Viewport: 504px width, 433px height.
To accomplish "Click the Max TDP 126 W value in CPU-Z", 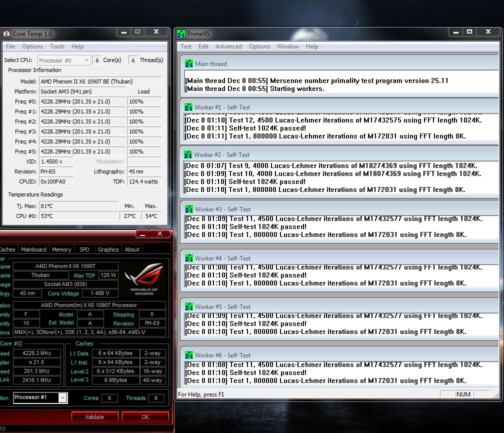I will (x=108, y=275).
